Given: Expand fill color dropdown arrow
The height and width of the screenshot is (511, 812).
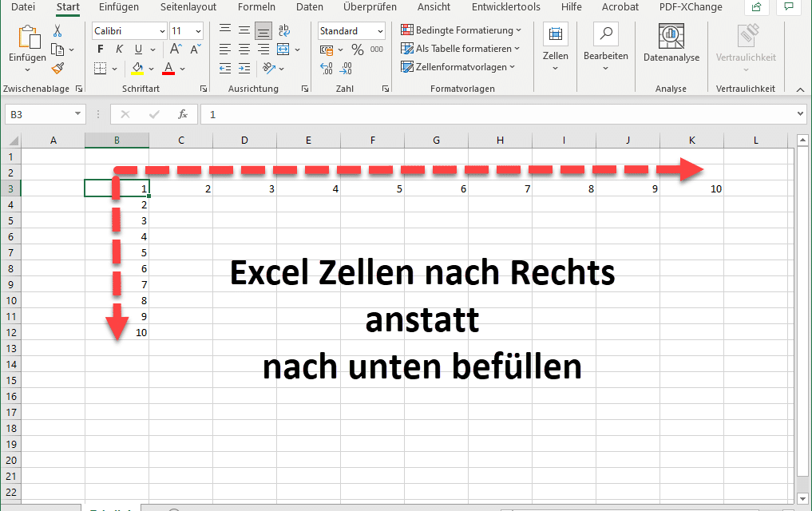Looking at the screenshot, I should click(x=151, y=69).
